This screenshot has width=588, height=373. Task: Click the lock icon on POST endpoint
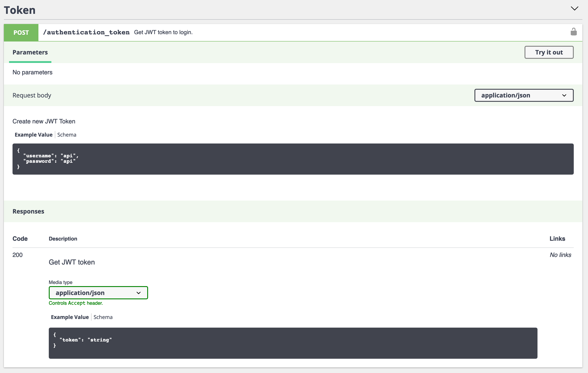tap(574, 32)
